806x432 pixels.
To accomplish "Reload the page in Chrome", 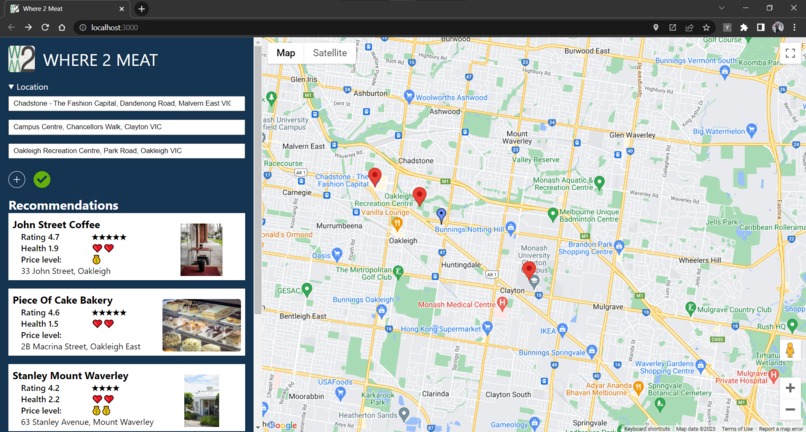I will [x=45, y=27].
